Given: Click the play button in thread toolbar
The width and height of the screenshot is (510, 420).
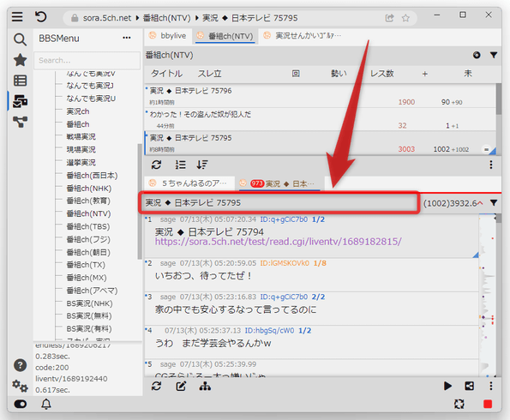Looking at the screenshot, I should coord(447,387).
